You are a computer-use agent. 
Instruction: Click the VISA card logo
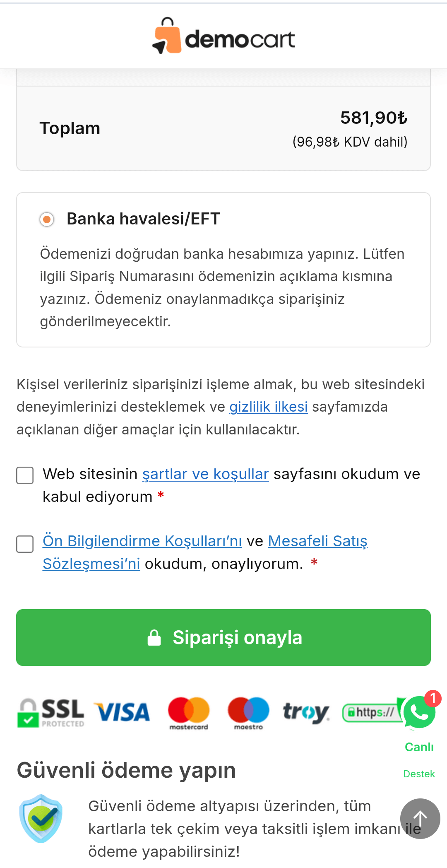pyautogui.click(x=122, y=712)
